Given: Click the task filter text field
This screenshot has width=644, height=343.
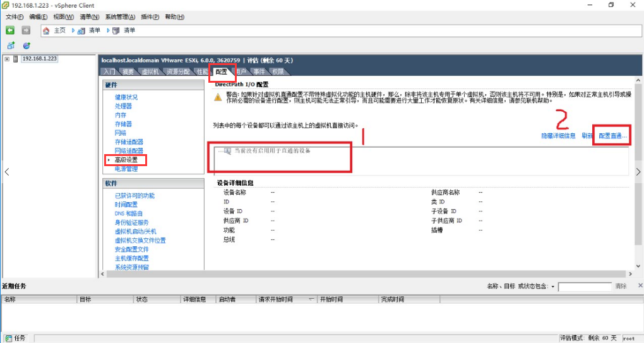Looking at the screenshot, I should [585, 287].
